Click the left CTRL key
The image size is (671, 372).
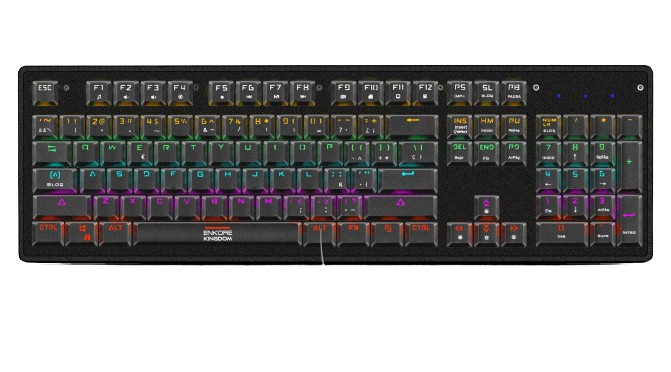[x=48, y=233]
